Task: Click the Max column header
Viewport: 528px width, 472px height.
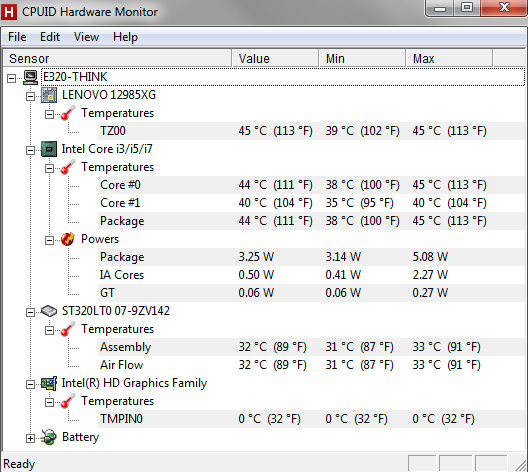Action: pyautogui.click(x=449, y=59)
